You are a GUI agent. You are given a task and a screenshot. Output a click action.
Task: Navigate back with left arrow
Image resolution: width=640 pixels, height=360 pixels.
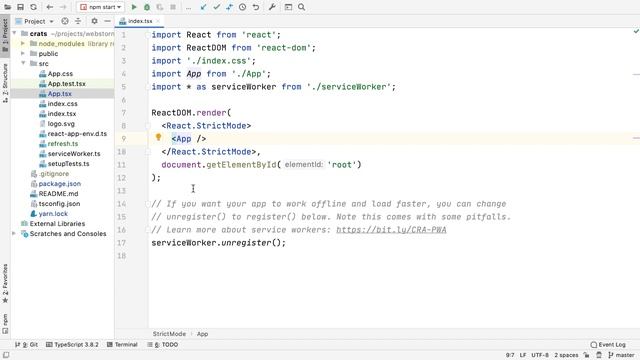click(49, 7)
